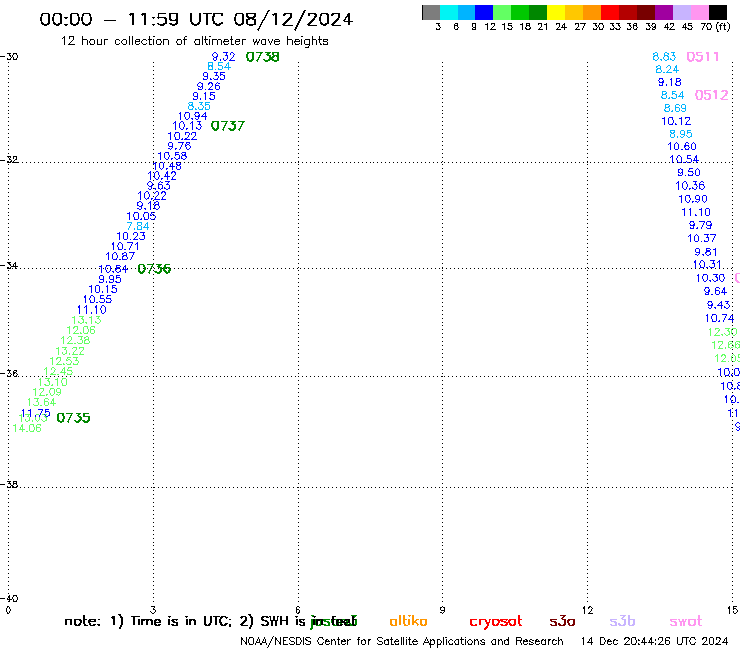
Task: Click the cyan swatch in the color scale
Action: (449, 12)
